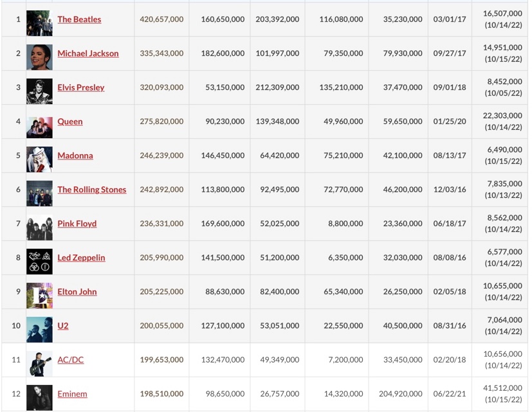Click the Eminem photo thumbnail
The image size is (532, 412).
pos(40,393)
